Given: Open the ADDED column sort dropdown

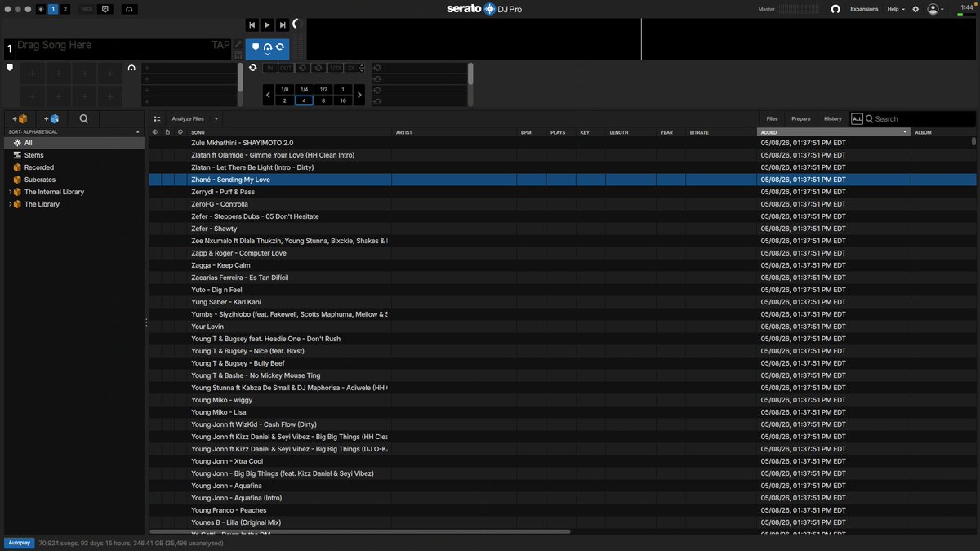Looking at the screenshot, I should [905, 132].
